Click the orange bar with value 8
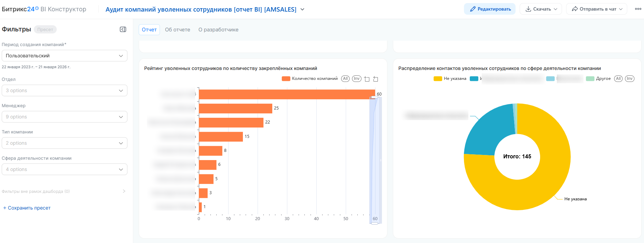The image size is (644, 243). click(x=210, y=151)
